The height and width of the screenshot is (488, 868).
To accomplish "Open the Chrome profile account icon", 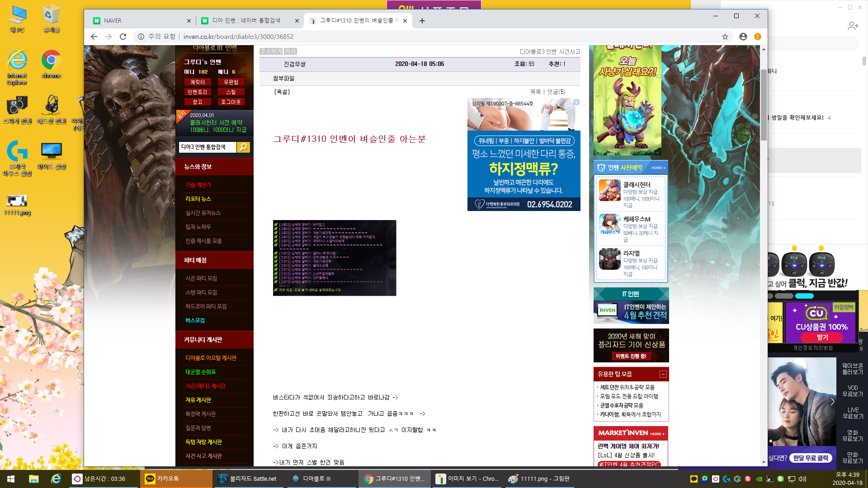I will (743, 37).
